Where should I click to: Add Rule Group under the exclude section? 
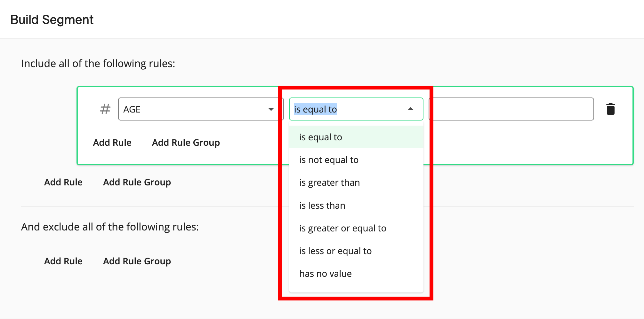pos(137,261)
